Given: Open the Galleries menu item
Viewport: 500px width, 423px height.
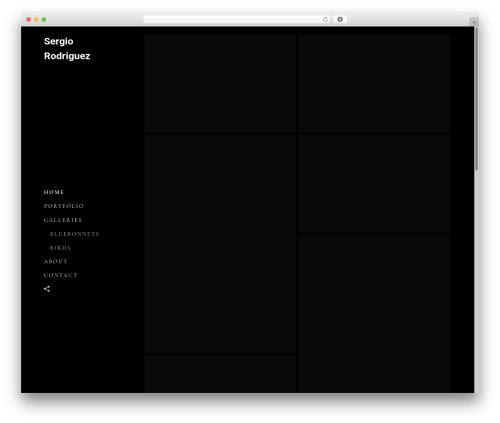Looking at the screenshot, I should [63, 220].
